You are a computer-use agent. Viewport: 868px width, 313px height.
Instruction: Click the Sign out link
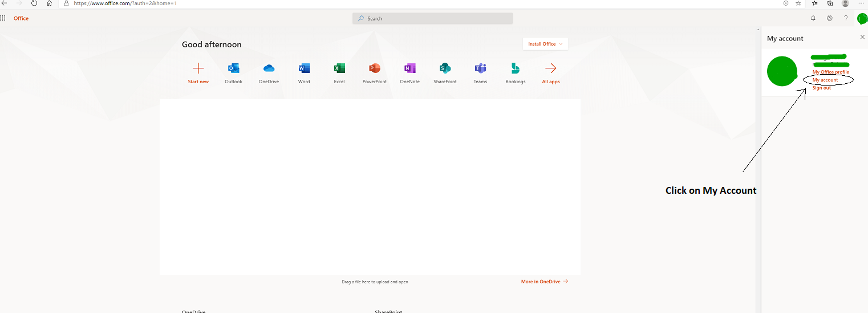point(821,88)
